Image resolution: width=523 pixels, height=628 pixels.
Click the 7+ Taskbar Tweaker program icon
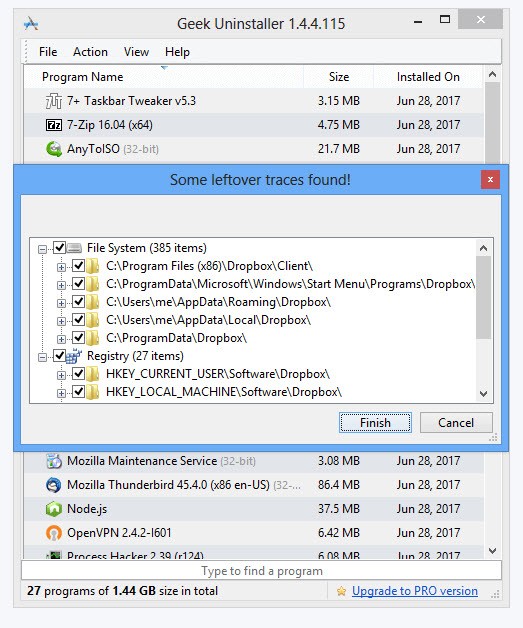pyautogui.click(x=54, y=101)
